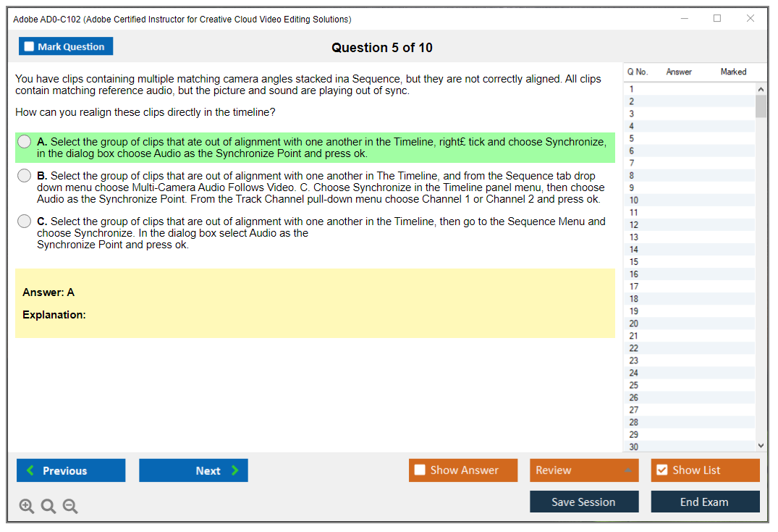Toggle the Show Answer checkbox
778x532 pixels.
pyautogui.click(x=420, y=470)
